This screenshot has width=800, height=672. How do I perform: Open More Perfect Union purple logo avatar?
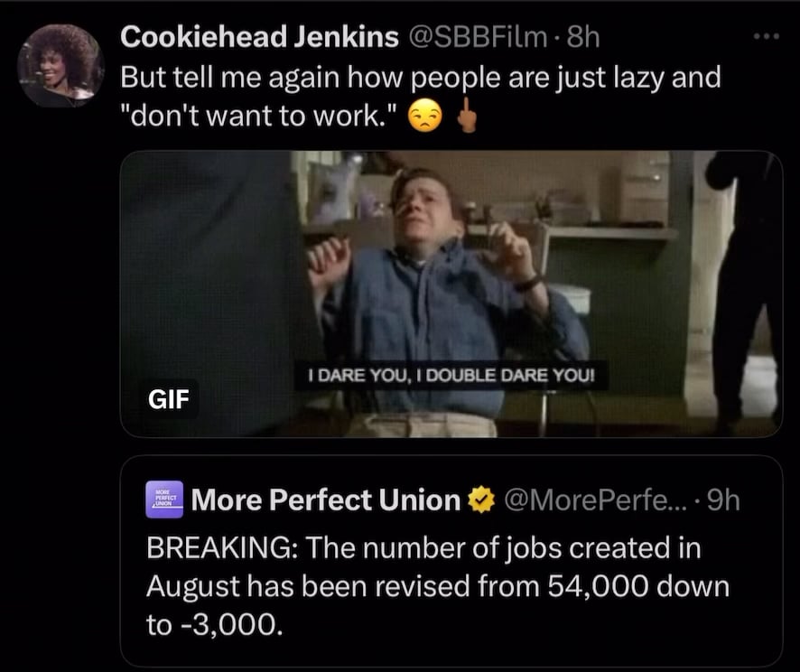click(164, 499)
